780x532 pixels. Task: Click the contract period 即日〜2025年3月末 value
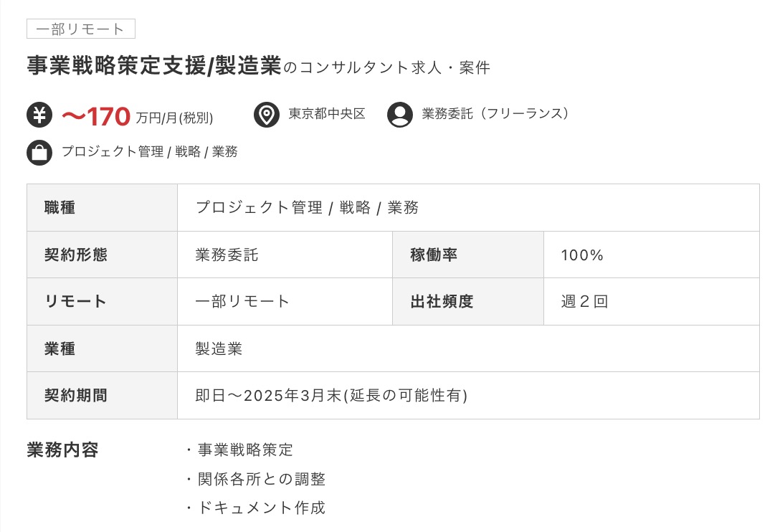(331, 396)
